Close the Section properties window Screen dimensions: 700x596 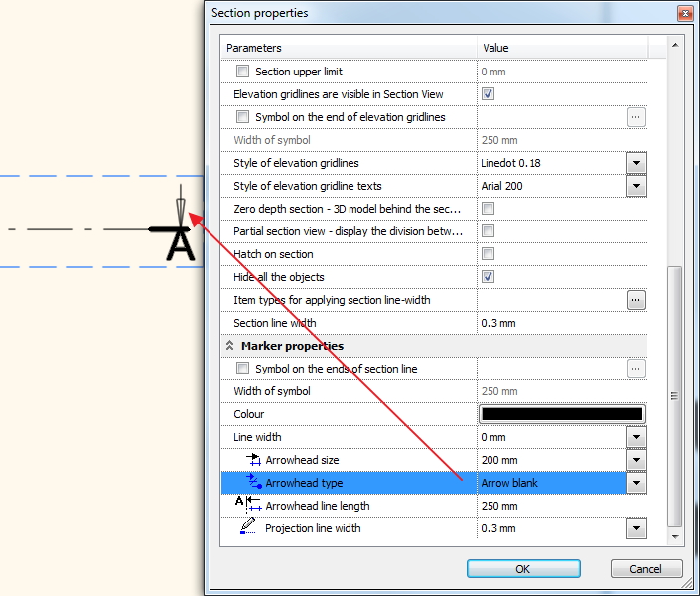point(685,13)
